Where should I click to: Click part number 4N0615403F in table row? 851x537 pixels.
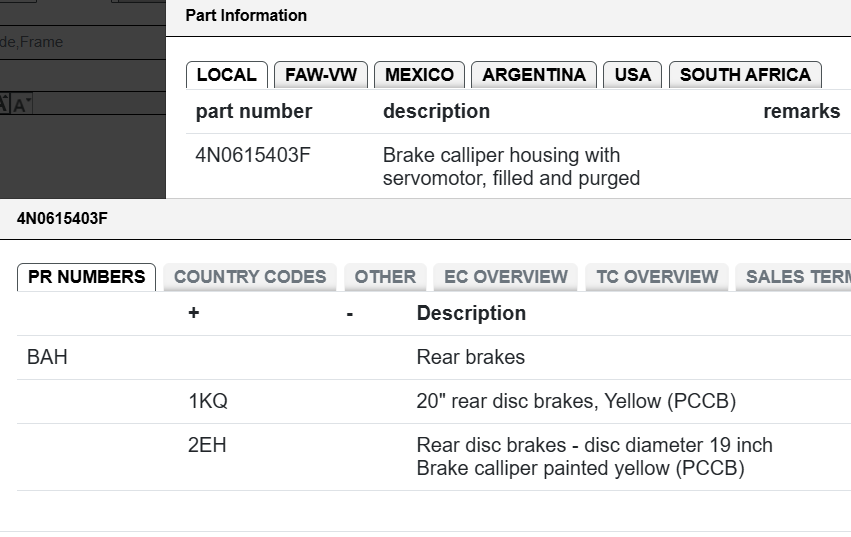(x=253, y=155)
